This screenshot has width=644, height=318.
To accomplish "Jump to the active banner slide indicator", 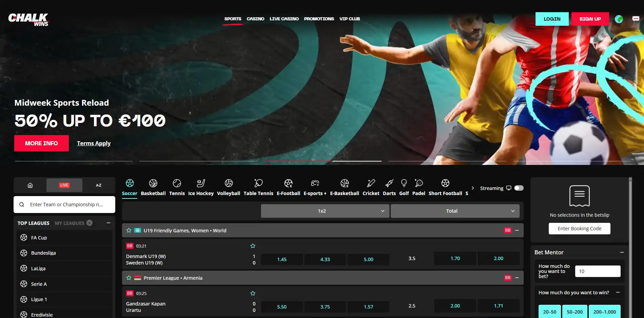I will (323, 161).
